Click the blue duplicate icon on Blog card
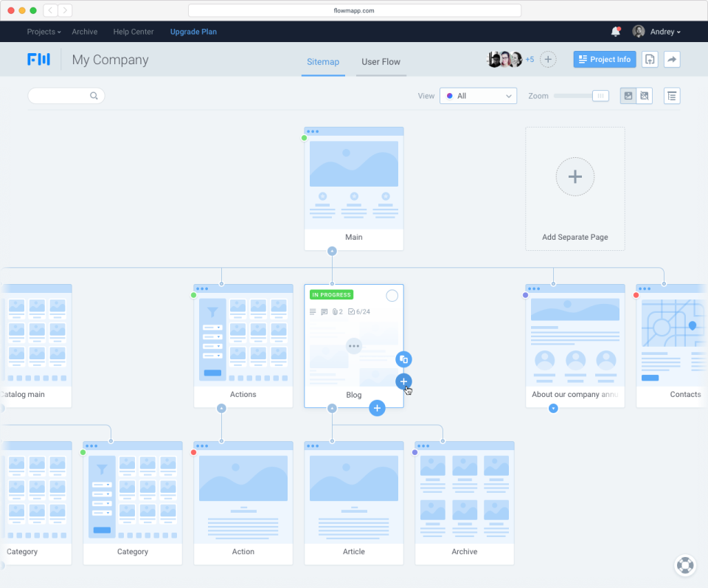Viewport: 708px width, 588px height. 403,359
